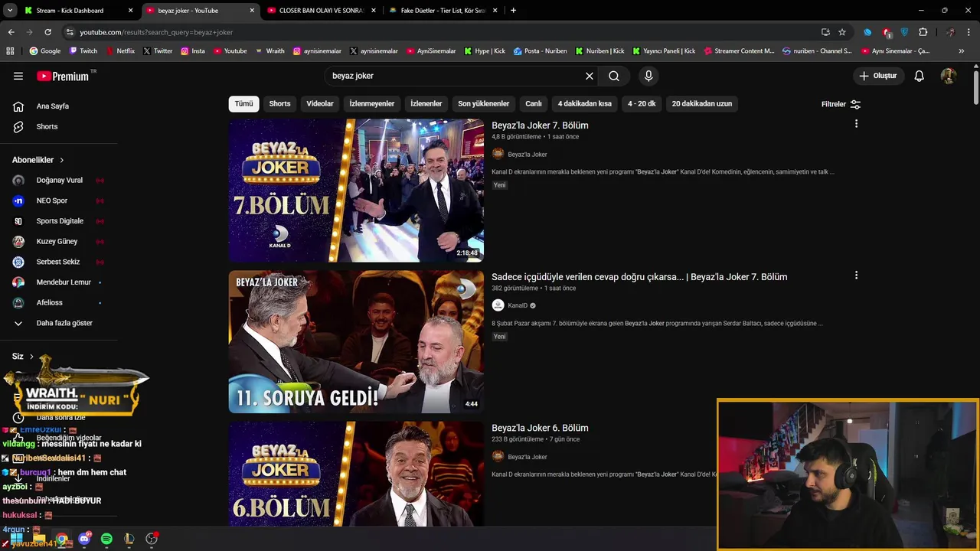Image resolution: width=980 pixels, height=551 pixels.
Task: Open KanalD channel avatar
Action: pos(498,305)
